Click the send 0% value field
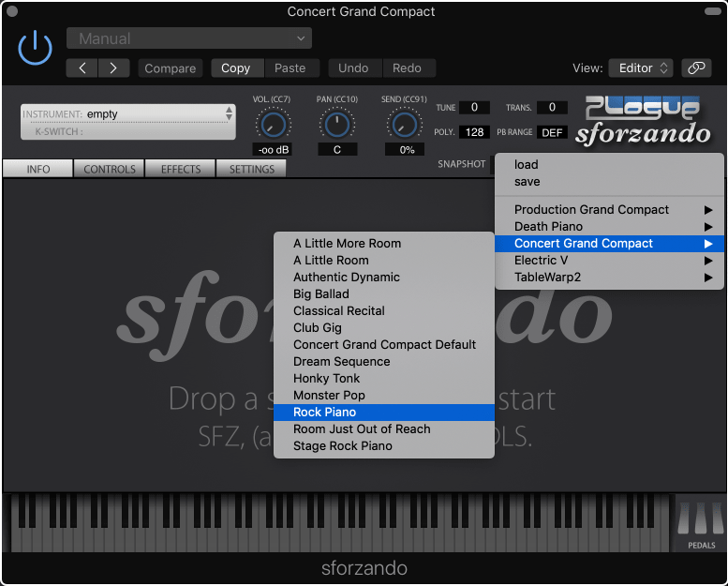The image size is (728, 586). (x=405, y=150)
